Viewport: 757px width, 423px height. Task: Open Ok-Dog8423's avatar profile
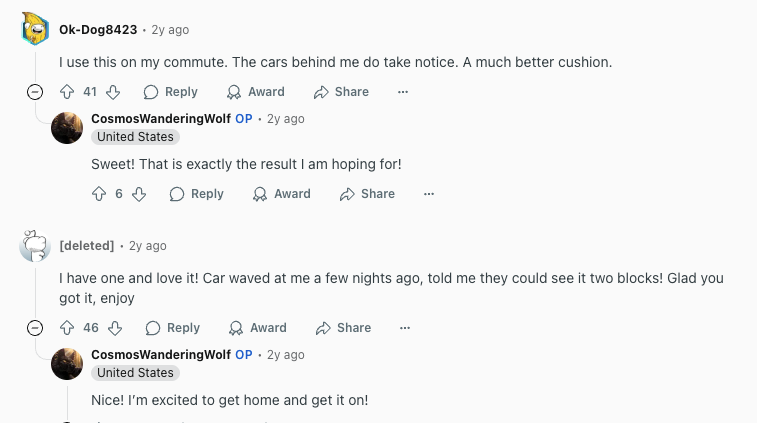[x=35, y=30]
